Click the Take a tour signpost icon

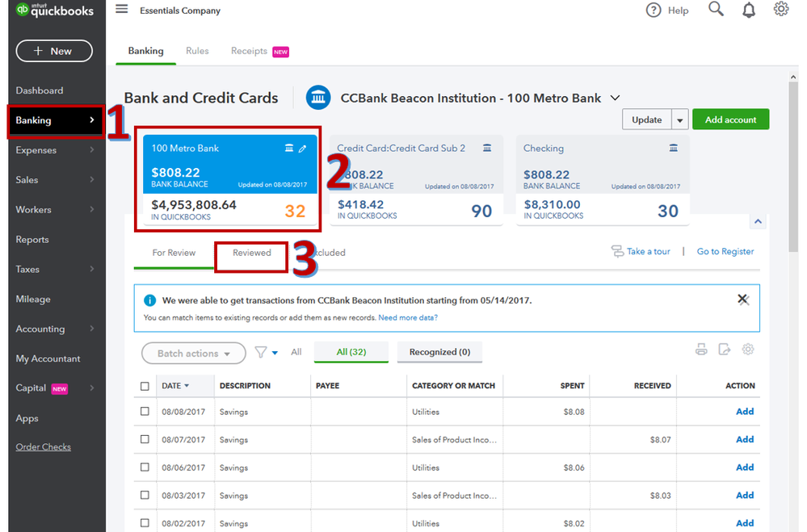point(617,251)
